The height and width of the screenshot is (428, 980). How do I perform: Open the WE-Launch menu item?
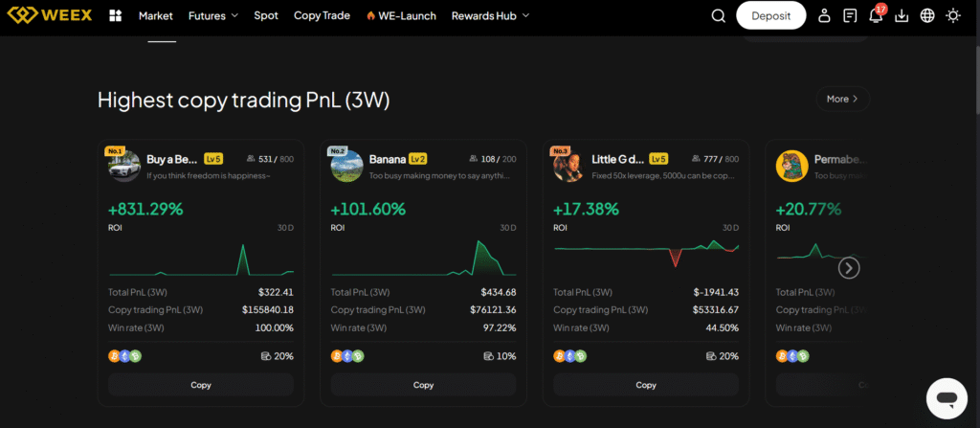(x=401, y=15)
